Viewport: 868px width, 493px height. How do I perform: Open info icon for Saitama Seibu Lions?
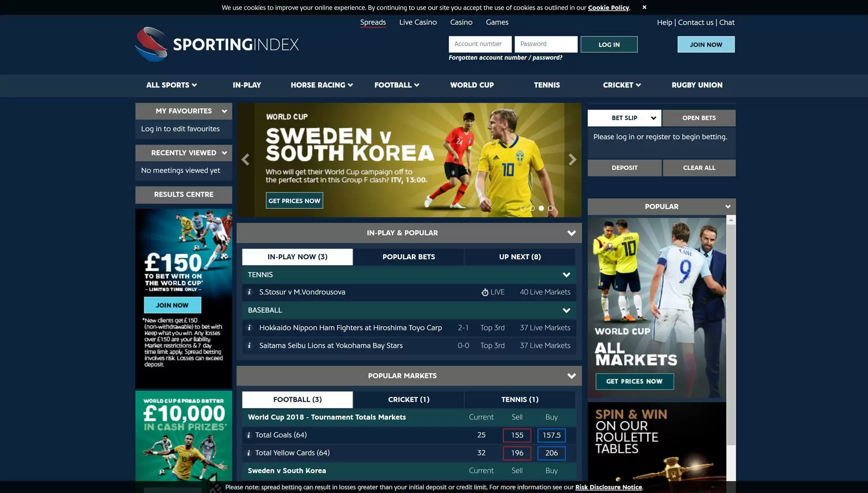tap(249, 346)
